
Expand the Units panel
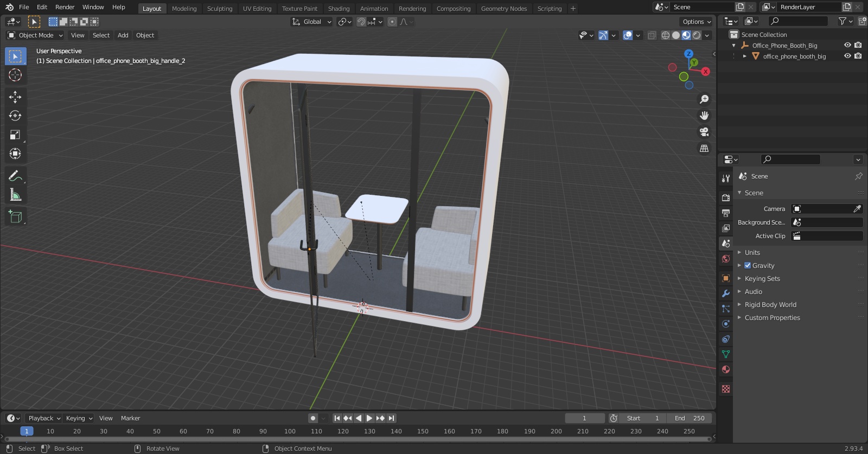pyautogui.click(x=752, y=253)
